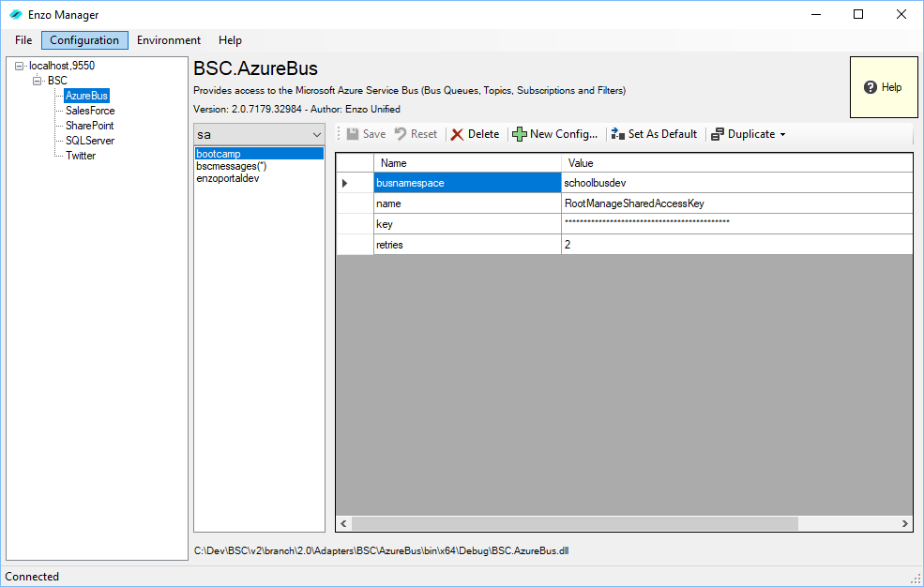Click the grid scroll right arrow
924x587 pixels.
pos(905,523)
